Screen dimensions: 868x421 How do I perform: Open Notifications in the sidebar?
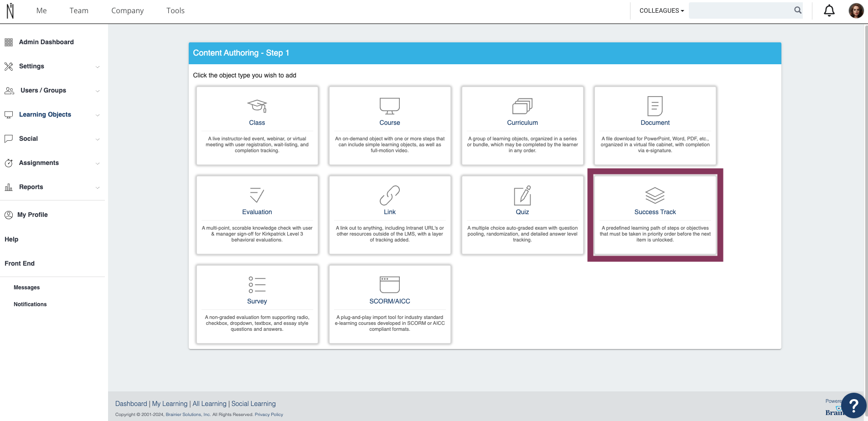30,304
